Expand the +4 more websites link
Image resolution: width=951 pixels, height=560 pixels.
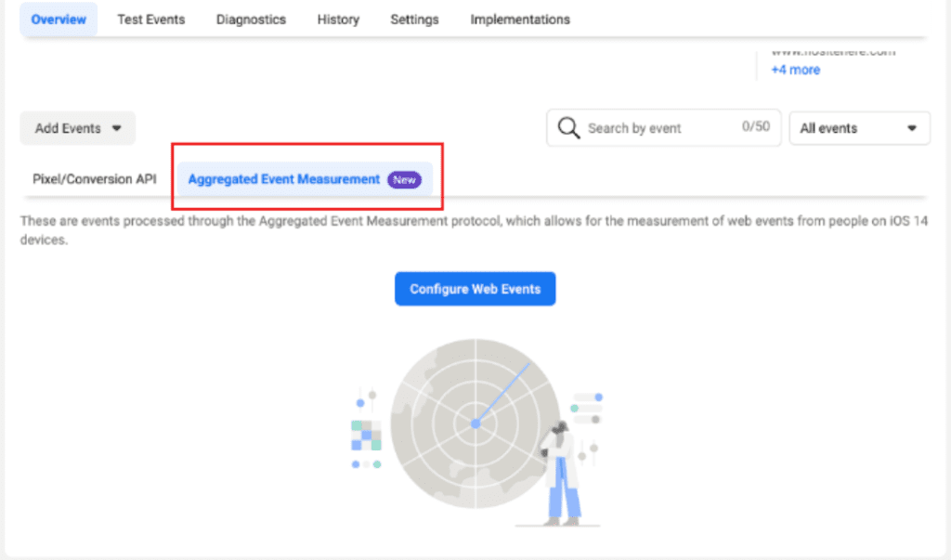coord(795,69)
